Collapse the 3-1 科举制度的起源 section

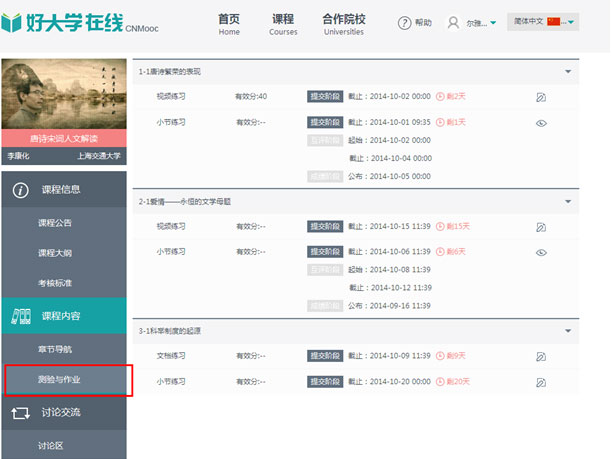pos(568,331)
